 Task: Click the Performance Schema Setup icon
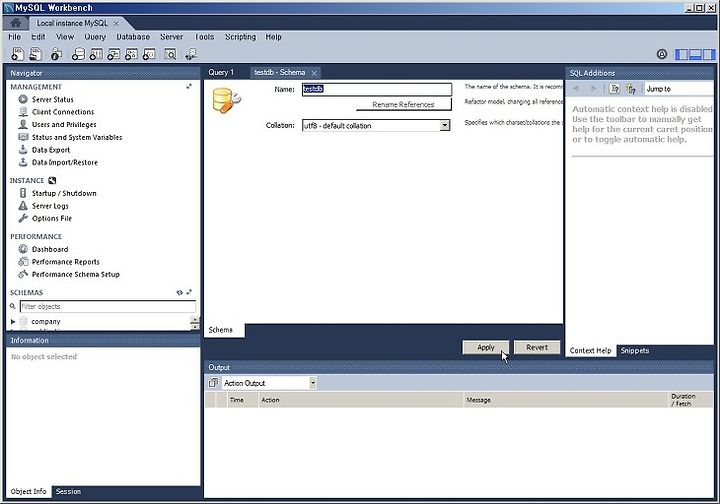(x=23, y=274)
